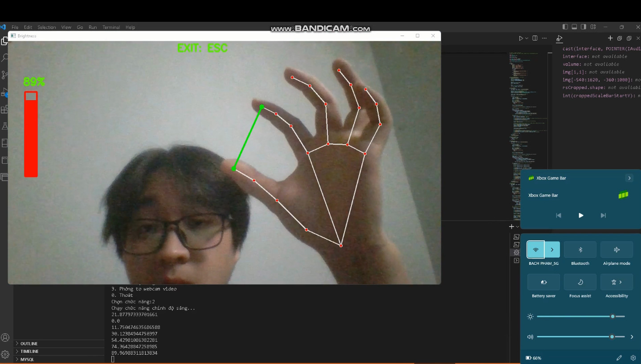Open the Source Control view
Image resolution: width=641 pixels, height=364 pixels.
coord(5,75)
